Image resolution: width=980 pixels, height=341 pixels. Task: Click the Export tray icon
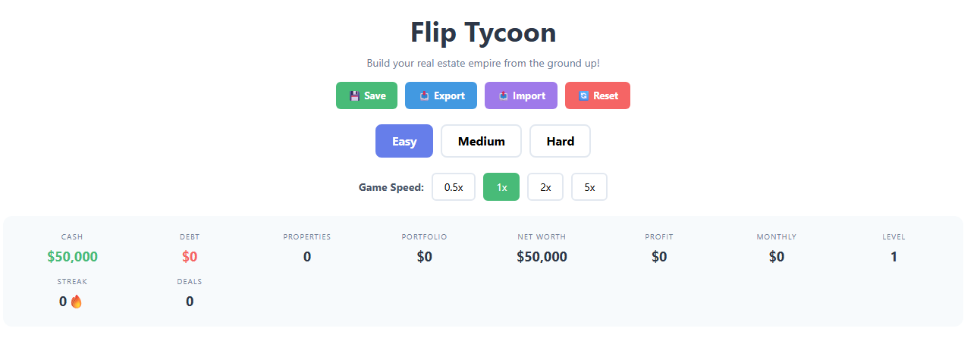[424, 96]
